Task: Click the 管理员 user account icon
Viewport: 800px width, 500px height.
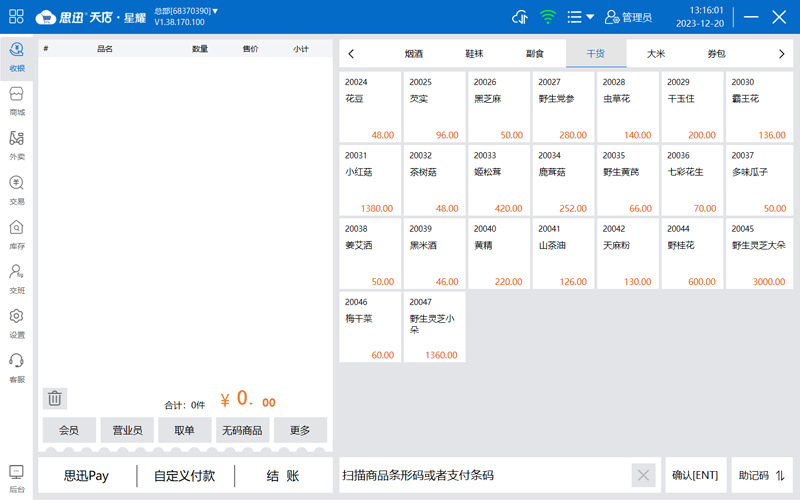Action: pos(628,17)
